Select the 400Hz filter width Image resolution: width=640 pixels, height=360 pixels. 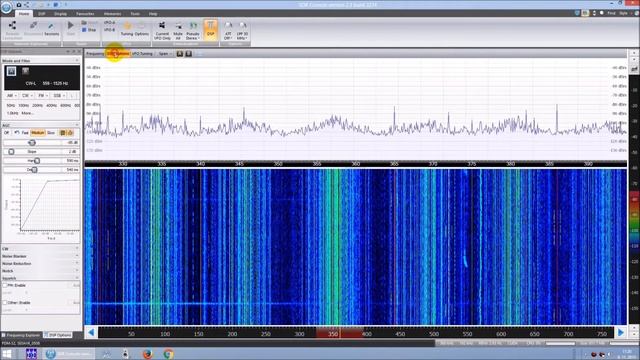coord(51,105)
